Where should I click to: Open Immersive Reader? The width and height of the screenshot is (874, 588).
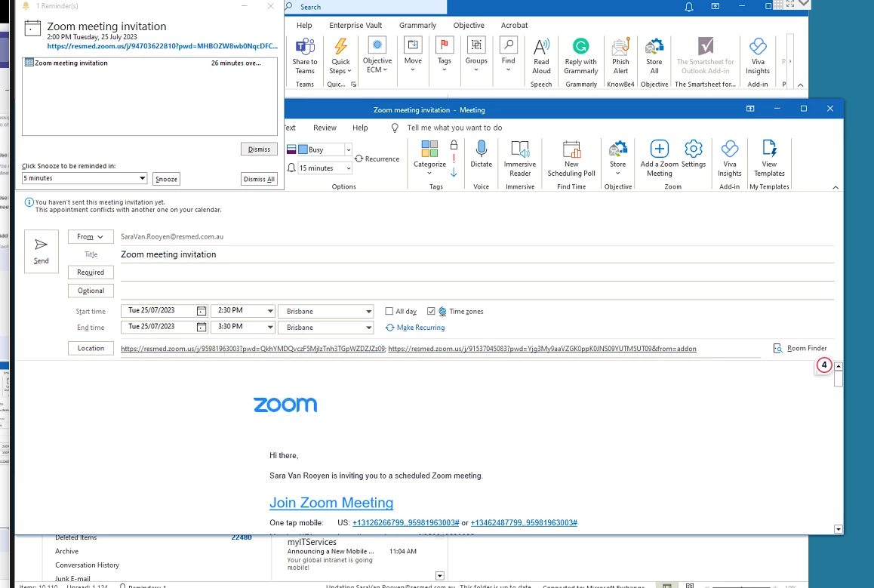519,159
